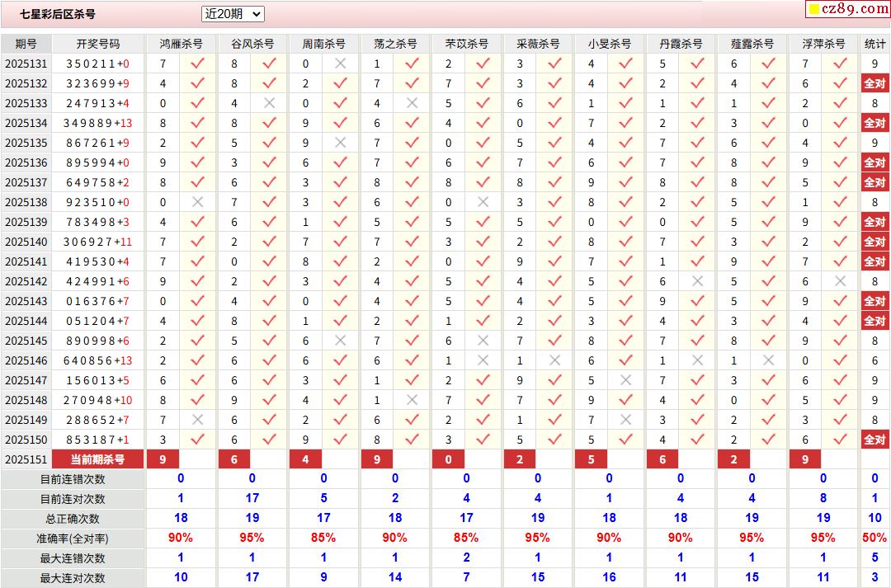The width and height of the screenshot is (891, 588).
Task: Click the red checkmark for 鸿雁杀号 in row 2025131
Action: pyautogui.click(x=198, y=64)
